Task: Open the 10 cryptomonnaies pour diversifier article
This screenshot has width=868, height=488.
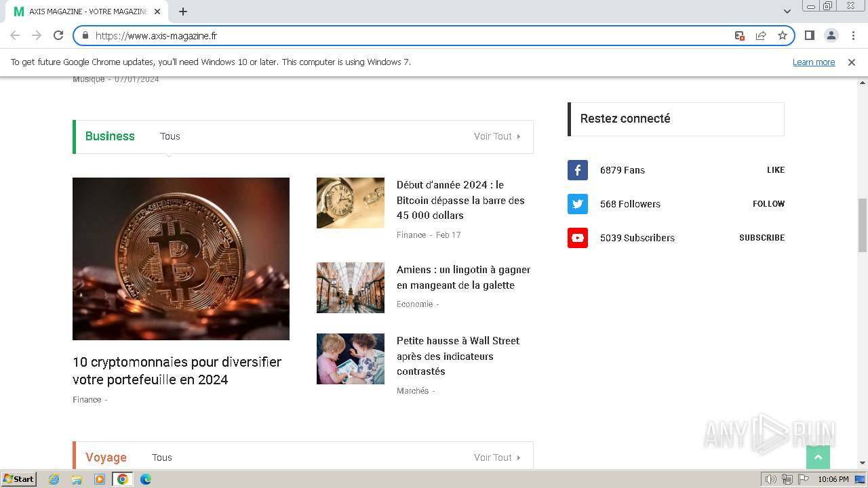Action: point(177,371)
